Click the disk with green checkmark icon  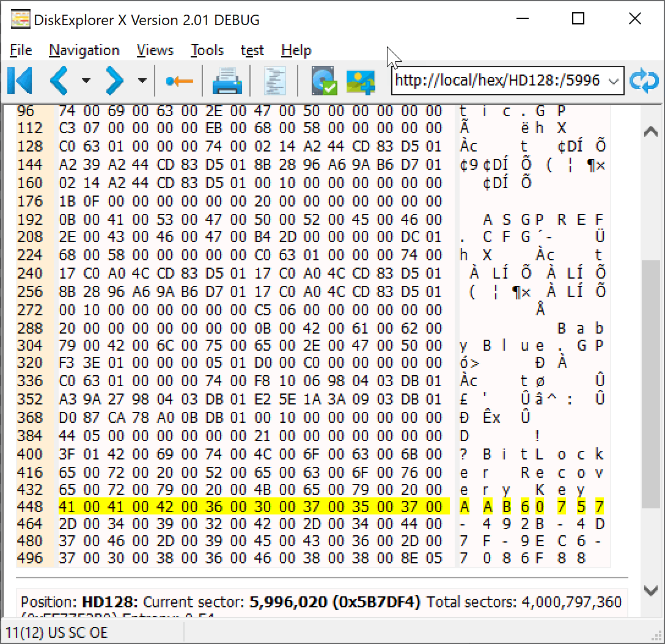[x=323, y=80]
